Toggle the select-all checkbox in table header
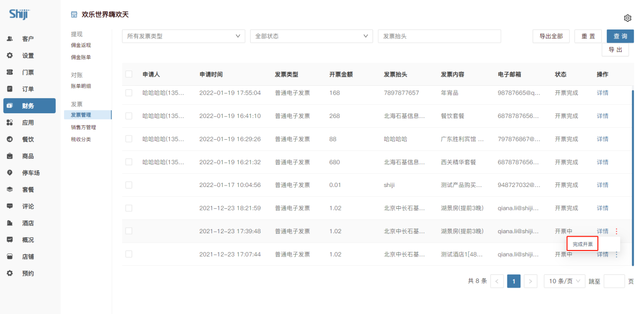This screenshot has height=314, width=644. [x=129, y=74]
